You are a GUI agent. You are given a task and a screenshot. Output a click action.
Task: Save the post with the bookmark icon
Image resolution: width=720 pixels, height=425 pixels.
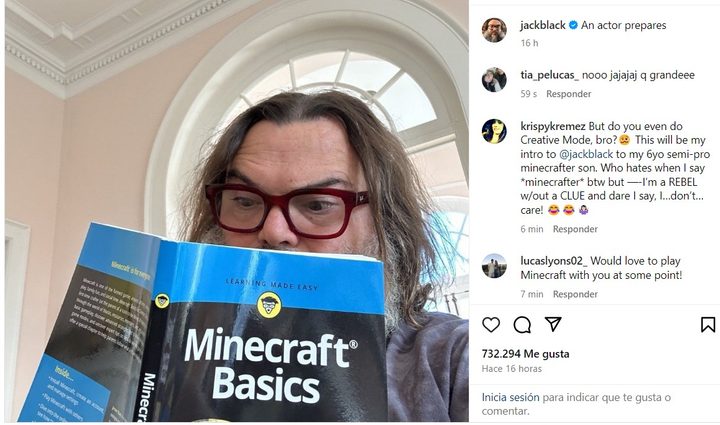(708, 324)
